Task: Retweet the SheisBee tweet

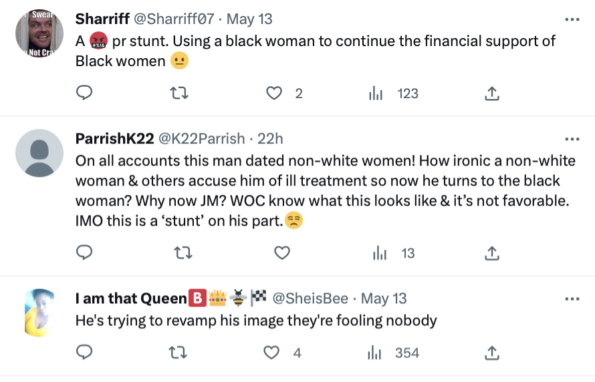Action: [x=178, y=352]
